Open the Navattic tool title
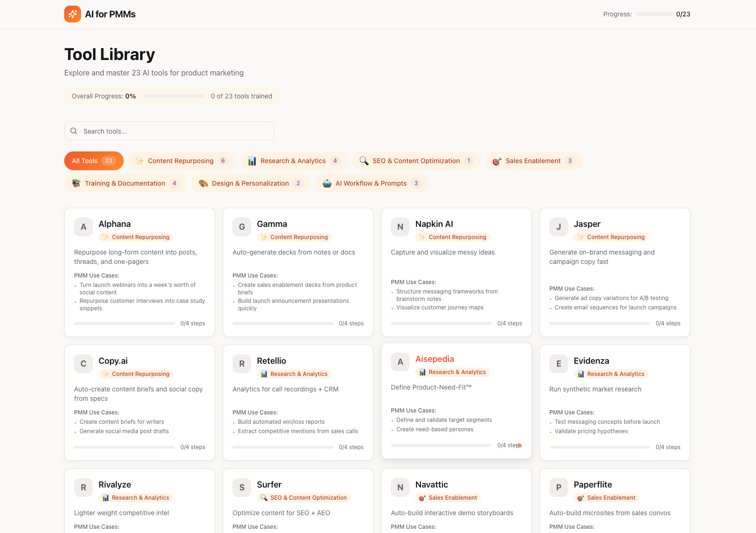This screenshot has height=533, width=756. [x=432, y=485]
